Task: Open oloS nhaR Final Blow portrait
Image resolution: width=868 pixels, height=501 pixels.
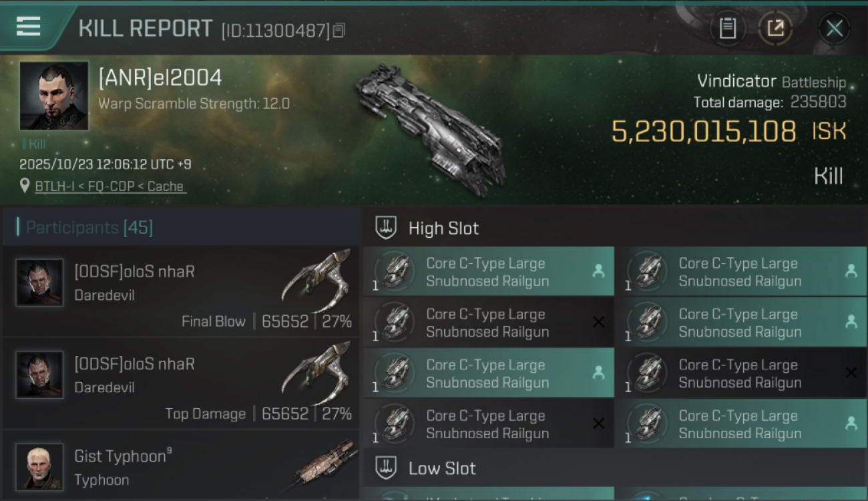Action: pyautogui.click(x=40, y=283)
